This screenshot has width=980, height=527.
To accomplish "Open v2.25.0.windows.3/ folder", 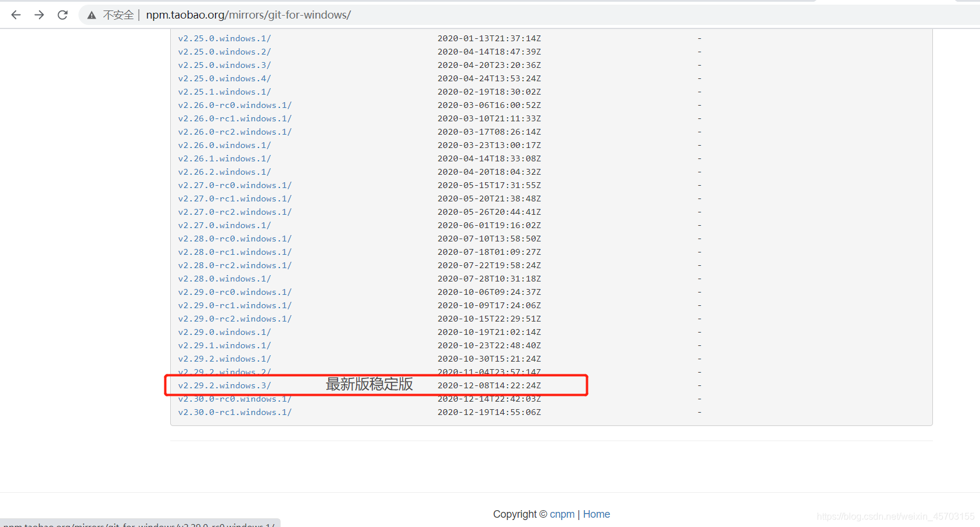I will tap(224, 65).
